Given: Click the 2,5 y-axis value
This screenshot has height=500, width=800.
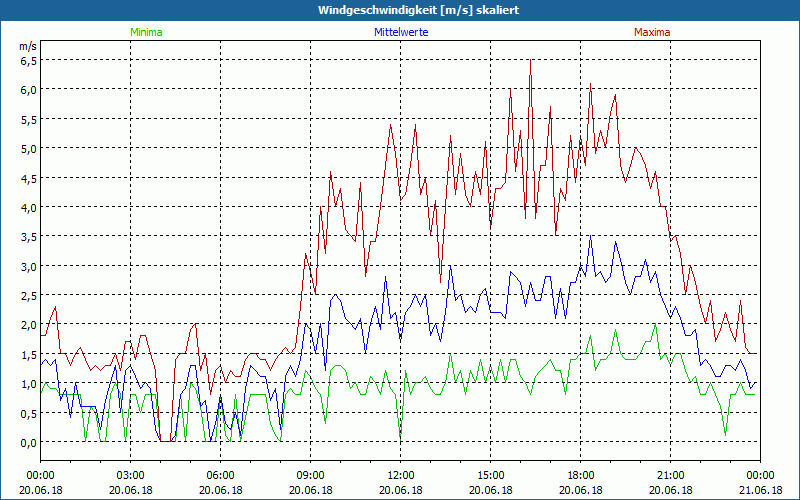Looking at the screenshot, I should [x=29, y=295].
